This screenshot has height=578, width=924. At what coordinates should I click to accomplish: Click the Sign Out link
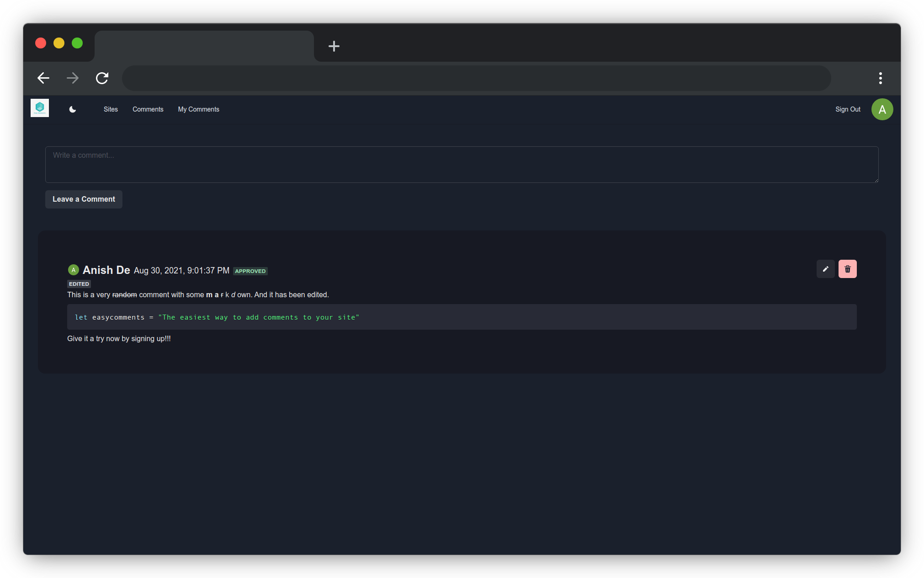coord(847,109)
